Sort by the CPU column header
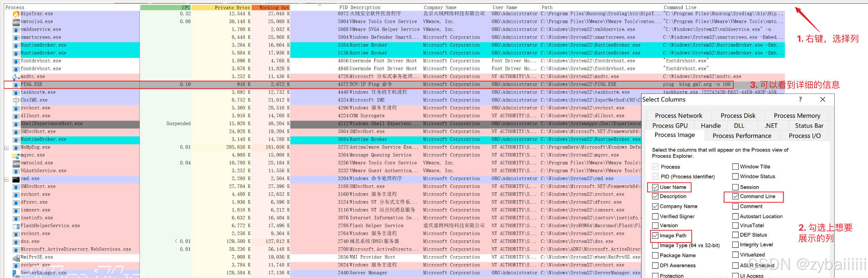Screen dimensions: 868x278 point(165,8)
